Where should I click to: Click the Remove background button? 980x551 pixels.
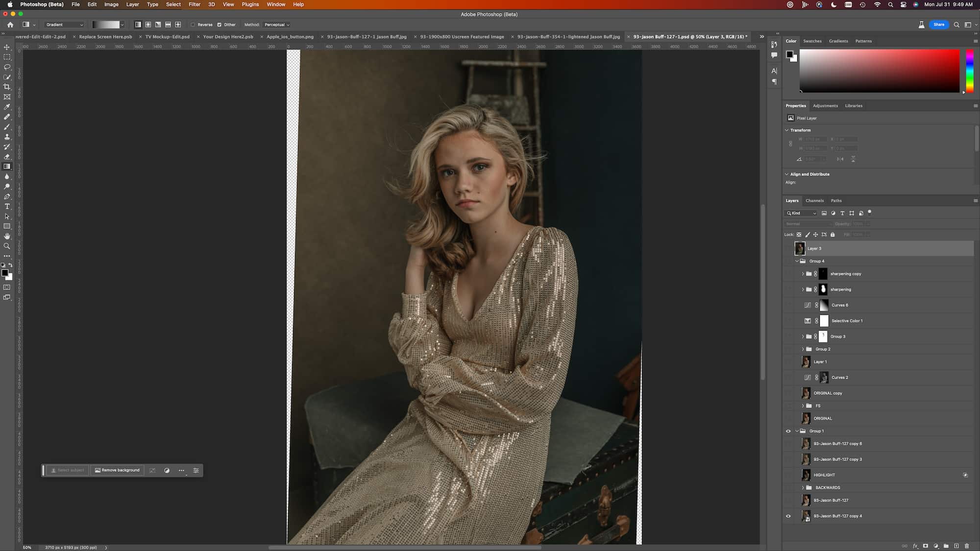pyautogui.click(x=117, y=470)
